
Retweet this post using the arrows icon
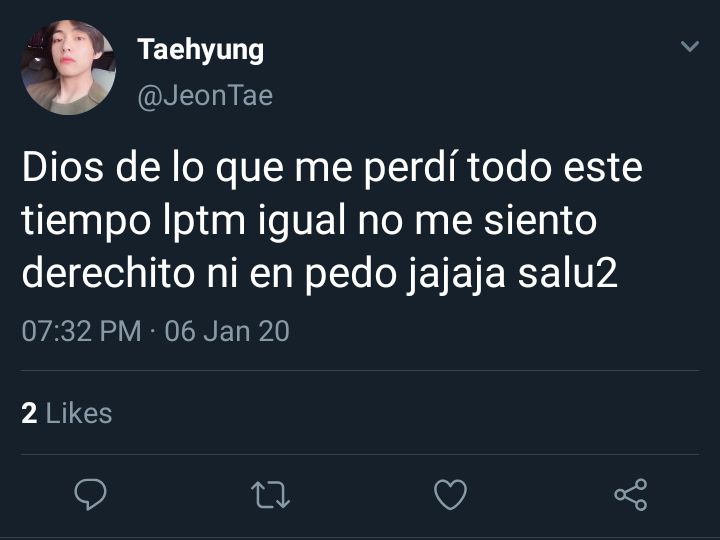pos(270,495)
